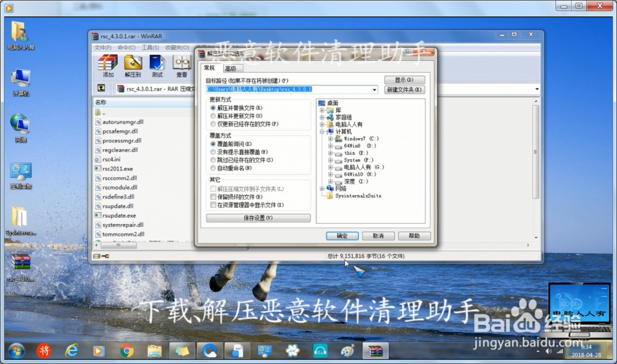Click the 保存设置(V) button
617x364 pixels.
pyautogui.click(x=258, y=218)
